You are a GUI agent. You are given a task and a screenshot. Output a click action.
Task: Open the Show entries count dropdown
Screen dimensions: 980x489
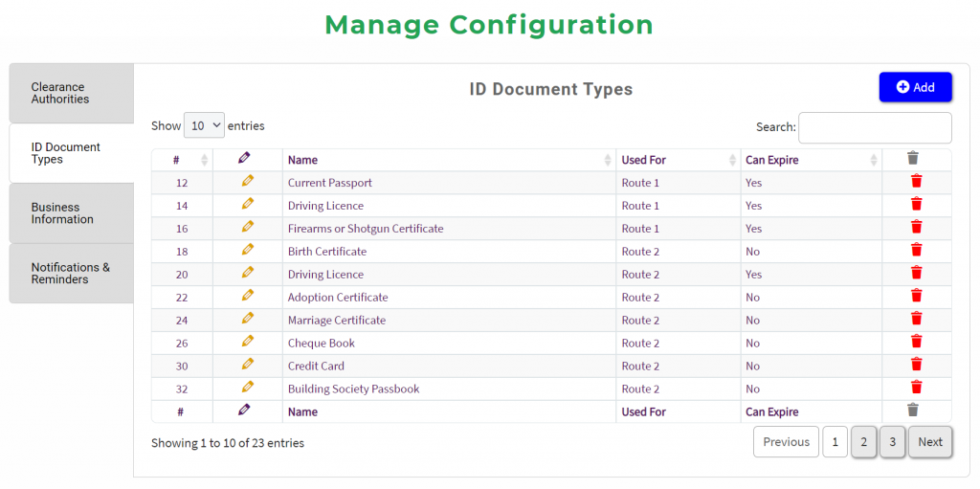click(204, 125)
